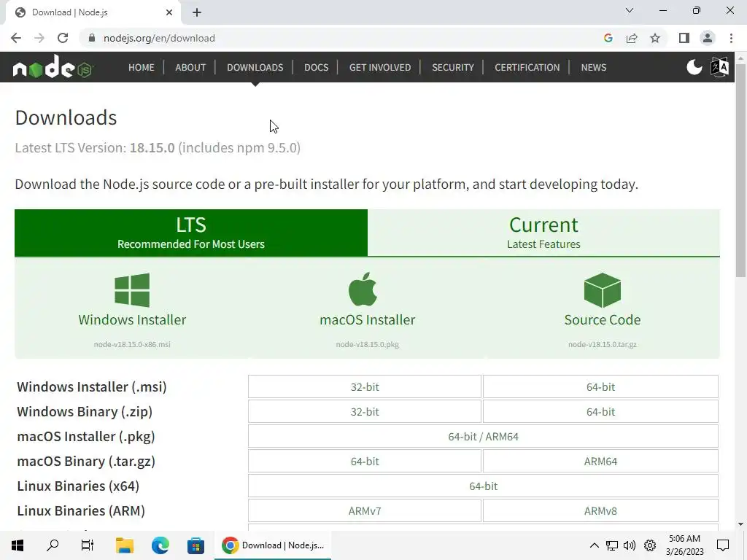Show hidden tray icons chevron
The height and width of the screenshot is (560, 747).
(594, 545)
